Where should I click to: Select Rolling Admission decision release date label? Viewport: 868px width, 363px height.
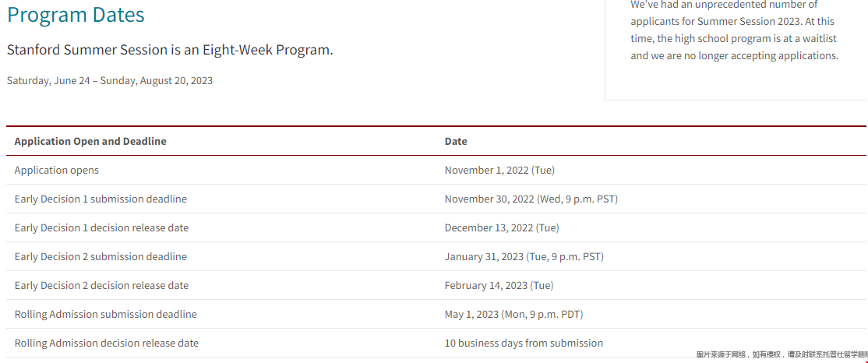(106, 343)
